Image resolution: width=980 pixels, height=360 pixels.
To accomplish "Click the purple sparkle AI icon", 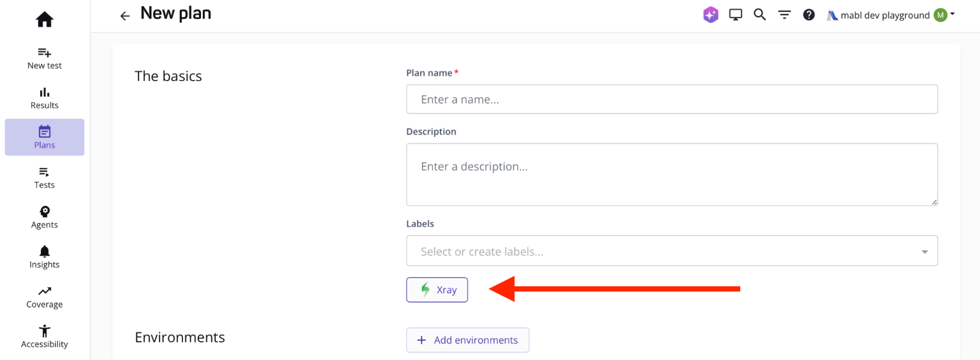I will pyautogui.click(x=710, y=15).
